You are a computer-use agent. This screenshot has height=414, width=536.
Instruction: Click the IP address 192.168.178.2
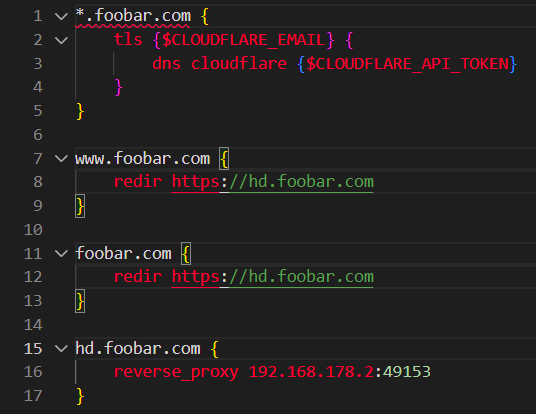(x=311, y=372)
